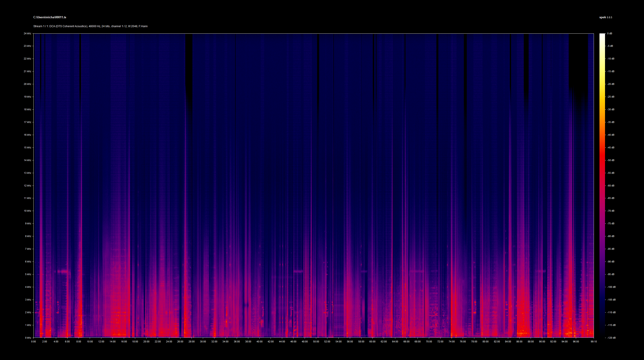Select the -120 dB scale label
The width and height of the screenshot is (644, 360).
[x=611, y=338]
